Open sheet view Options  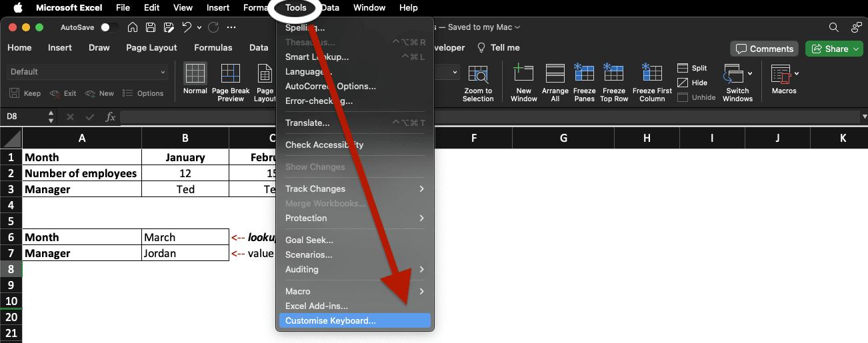click(x=143, y=93)
